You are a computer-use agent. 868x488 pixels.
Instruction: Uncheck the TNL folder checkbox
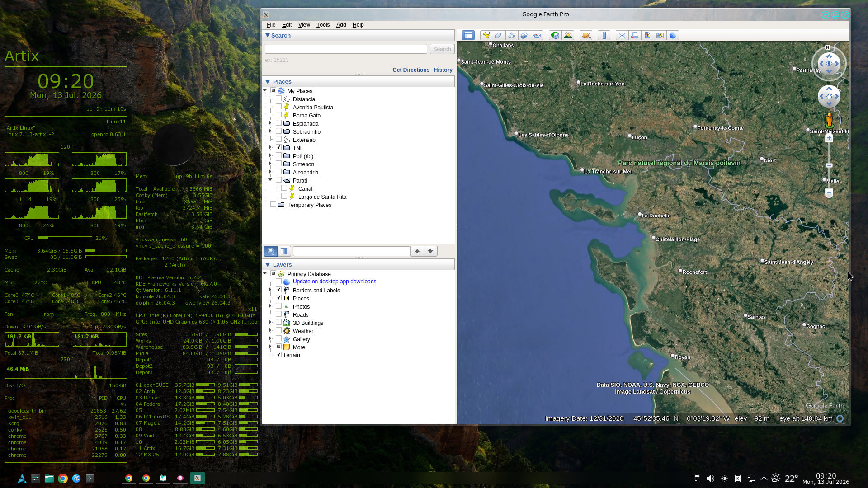278,148
